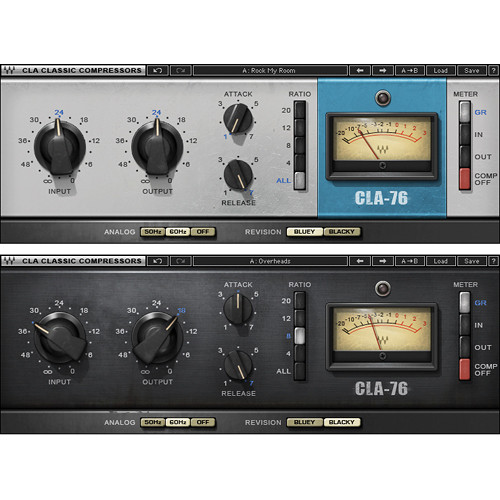500x500 pixels.
Task: Copy A to B in Bluey plugin
Action: tap(410, 71)
